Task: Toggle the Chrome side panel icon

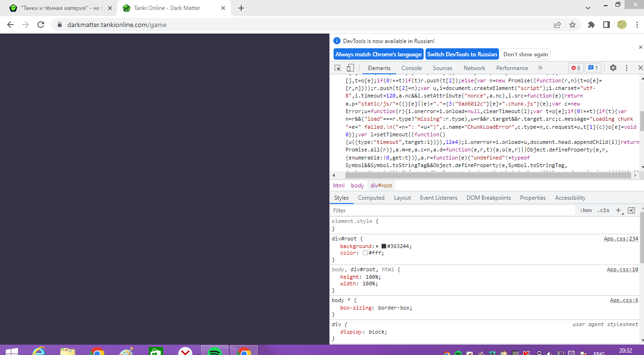Action: pyautogui.click(x=606, y=25)
